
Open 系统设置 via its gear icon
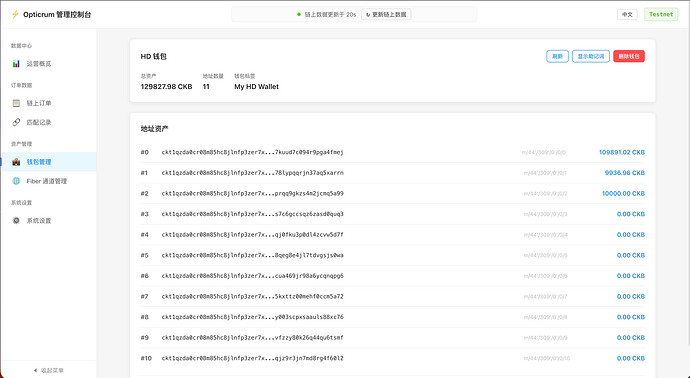pyautogui.click(x=16, y=220)
